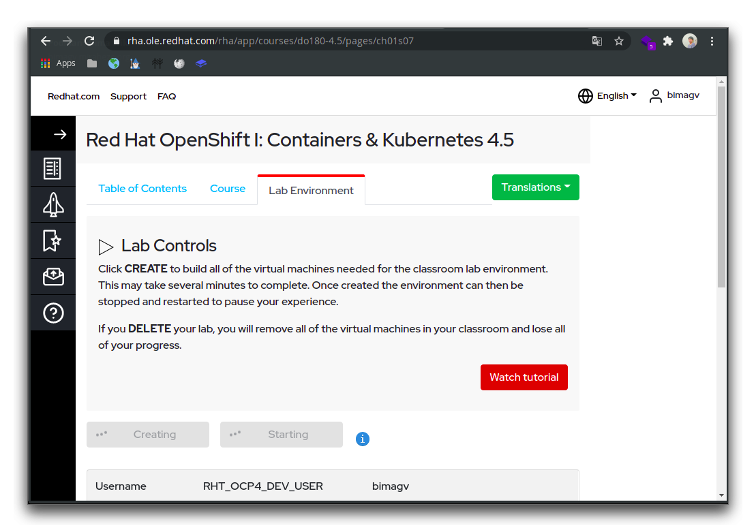
Task: Open the English language dropdown
Action: [607, 96]
